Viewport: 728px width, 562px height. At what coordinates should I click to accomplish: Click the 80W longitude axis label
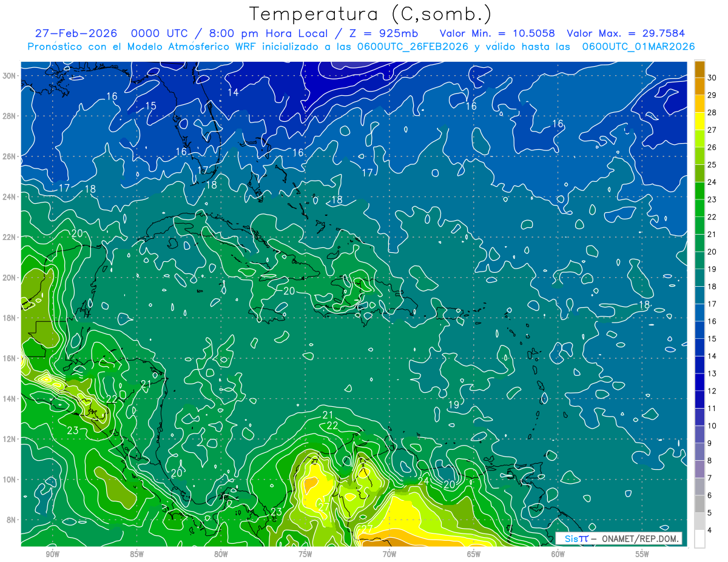221,554
